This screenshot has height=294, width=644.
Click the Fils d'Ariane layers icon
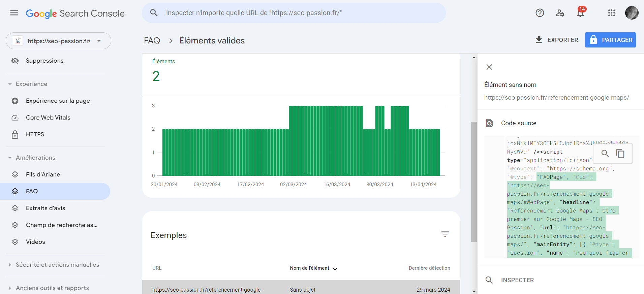point(15,174)
